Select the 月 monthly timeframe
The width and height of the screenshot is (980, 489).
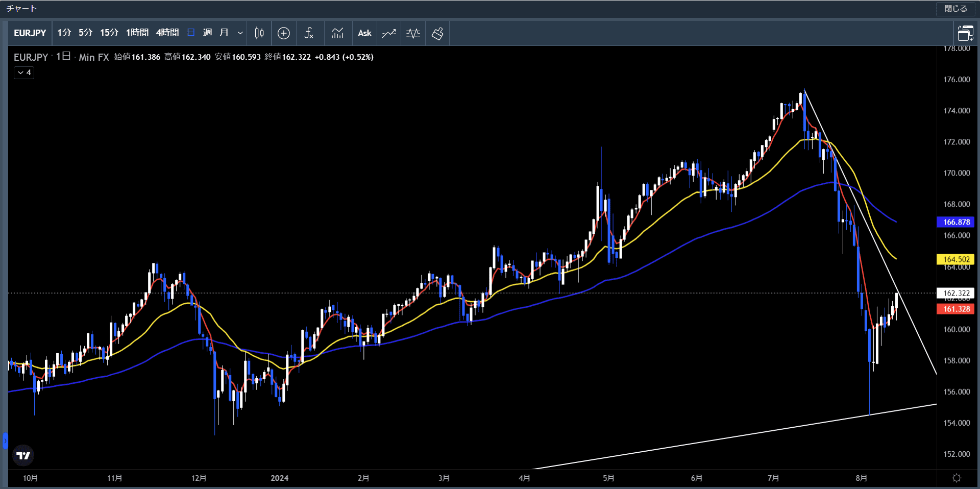224,33
